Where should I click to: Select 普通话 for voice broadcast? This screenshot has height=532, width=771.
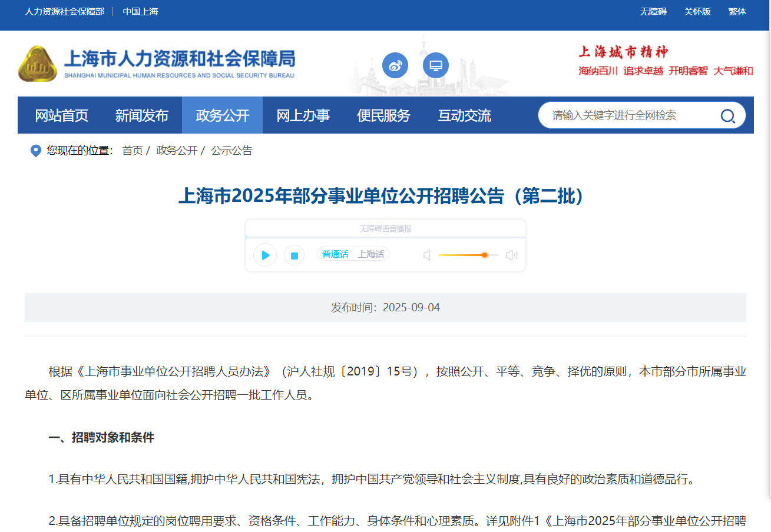[335, 254]
